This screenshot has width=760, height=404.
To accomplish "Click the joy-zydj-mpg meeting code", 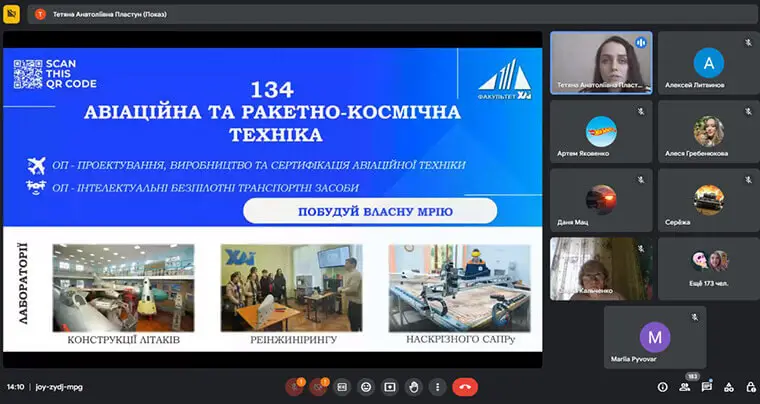I will click(58, 387).
